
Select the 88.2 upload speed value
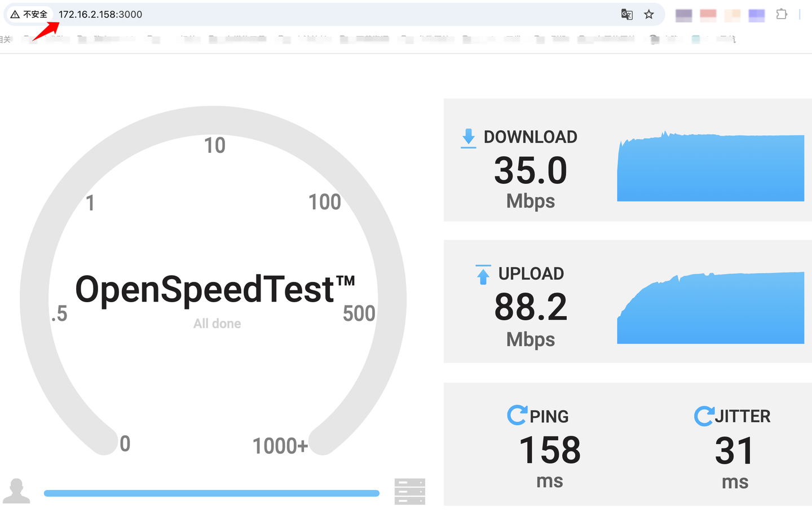click(531, 307)
